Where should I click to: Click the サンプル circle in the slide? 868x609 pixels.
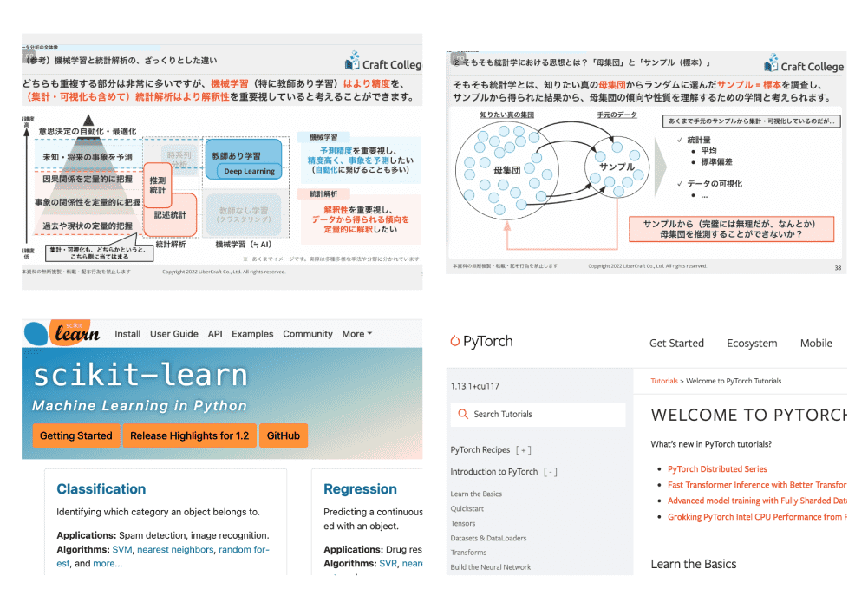617,167
